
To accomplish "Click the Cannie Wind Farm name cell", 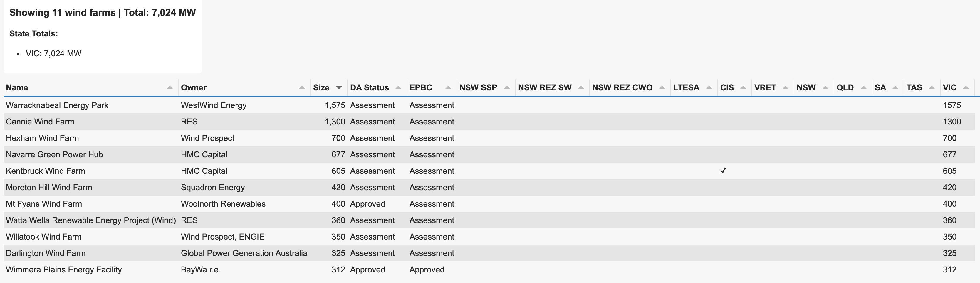I will pyautogui.click(x=40, y=122).
